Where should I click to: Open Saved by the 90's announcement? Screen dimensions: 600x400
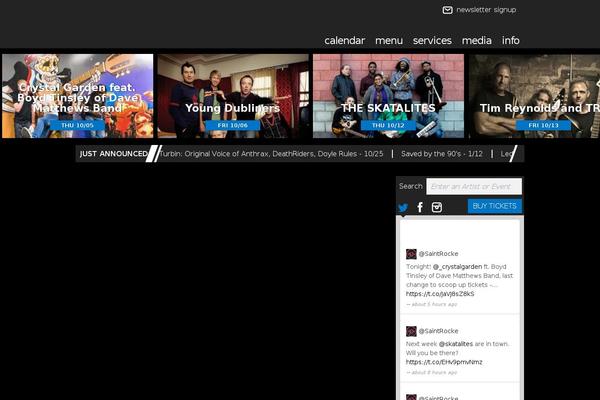pyautogui.click(x=442, y=154)
